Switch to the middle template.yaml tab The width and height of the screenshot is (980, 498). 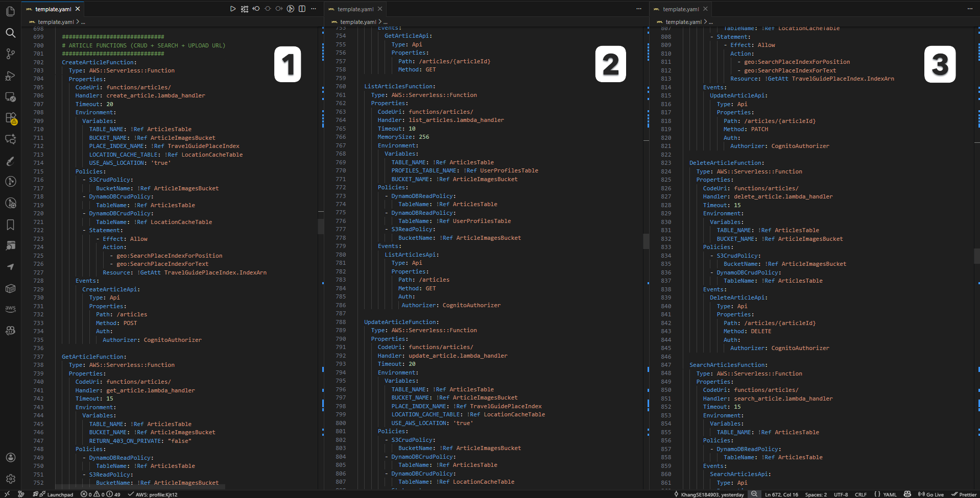pos(355,9)
